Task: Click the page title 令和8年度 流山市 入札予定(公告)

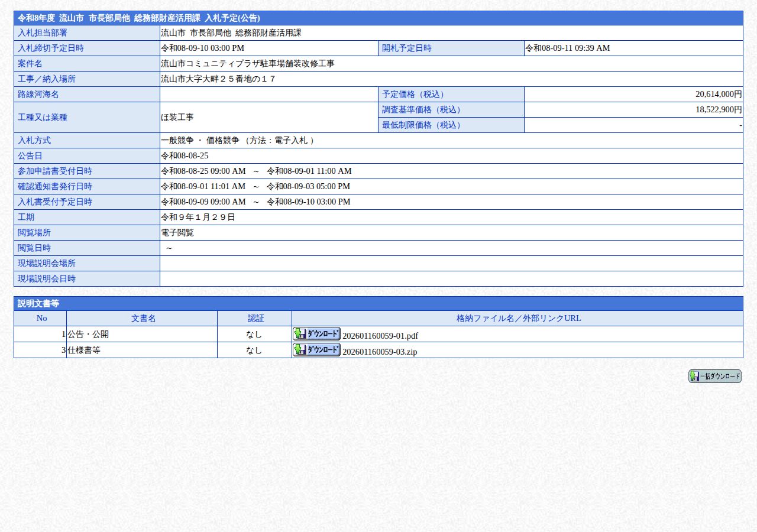Action: pyautogui.click(x=139, y=18)
